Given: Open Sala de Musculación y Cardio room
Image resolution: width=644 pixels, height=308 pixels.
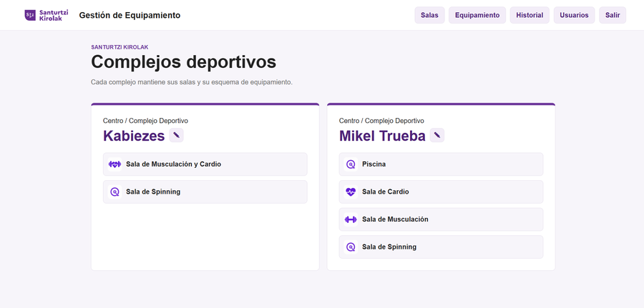Looking at the screenshot, I should point(205,164).
